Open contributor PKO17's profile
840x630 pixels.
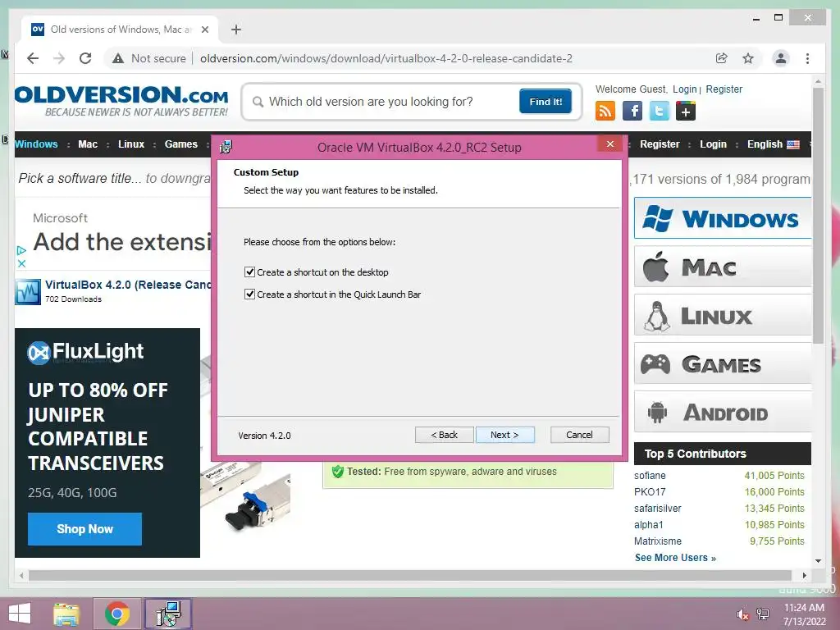[650, 492]
